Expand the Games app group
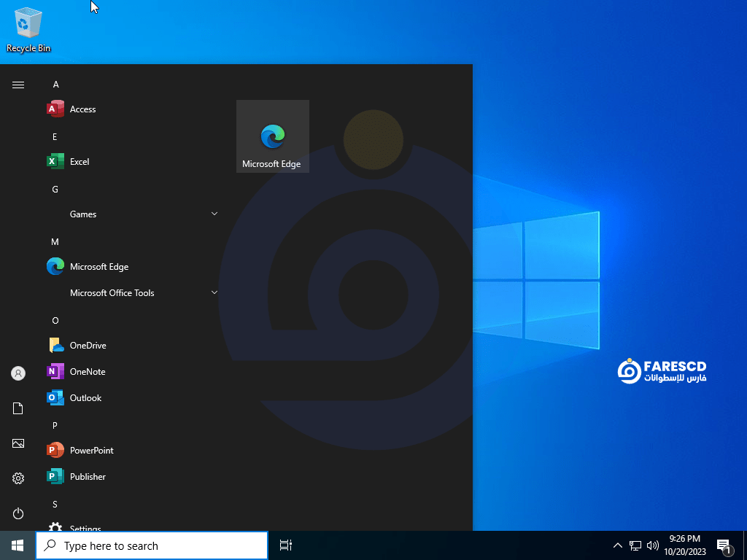Image resolution: width=747 pixels, height=560 pixels. 82,214
